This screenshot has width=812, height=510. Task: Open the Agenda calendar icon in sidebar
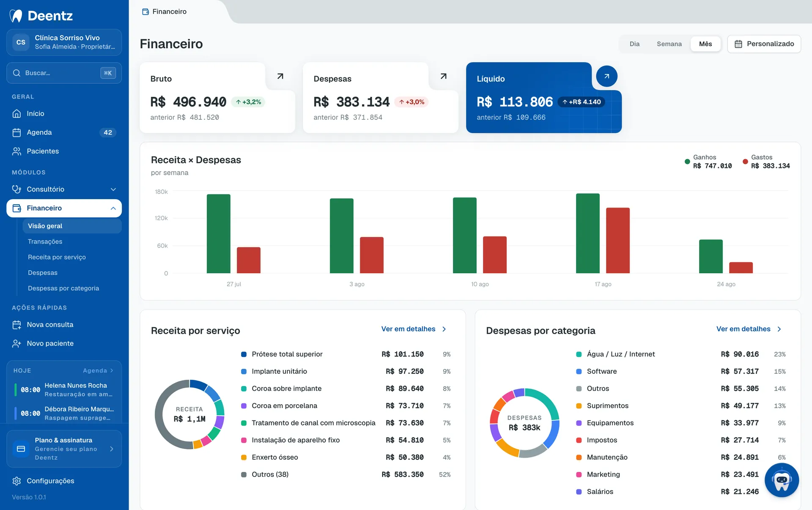16,132
